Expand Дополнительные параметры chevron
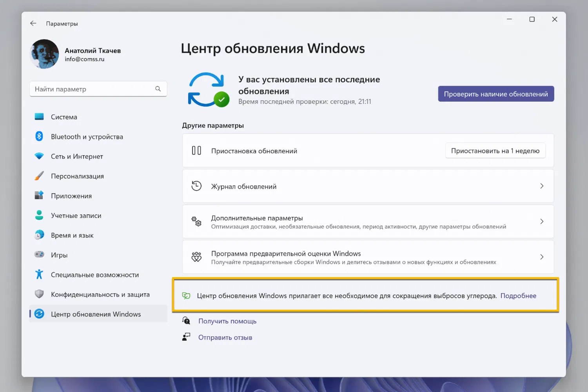The height and width of the screenshot is (392, 588). [542, 221]
